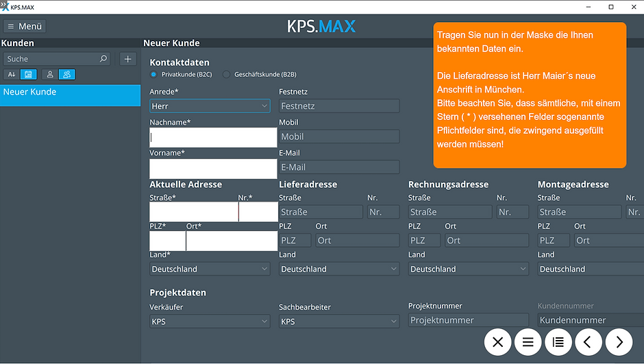The width and height of the screenshot is (644, 364).
Task: Click PLZ field under Montageadresse
Action: 554,241
